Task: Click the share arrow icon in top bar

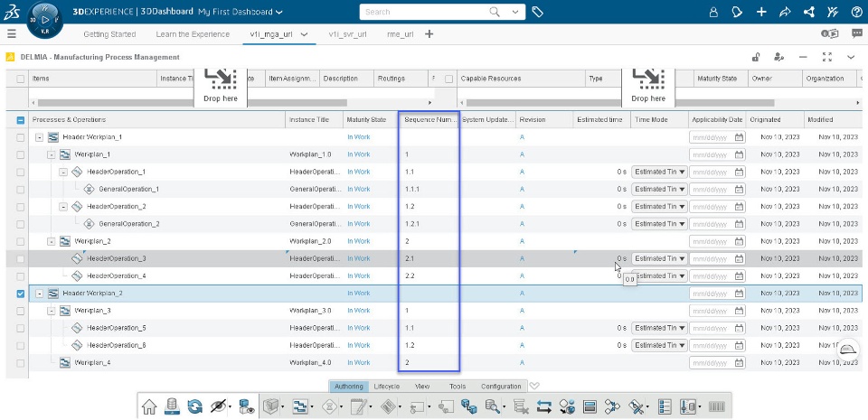Action: tap(785, 12)
